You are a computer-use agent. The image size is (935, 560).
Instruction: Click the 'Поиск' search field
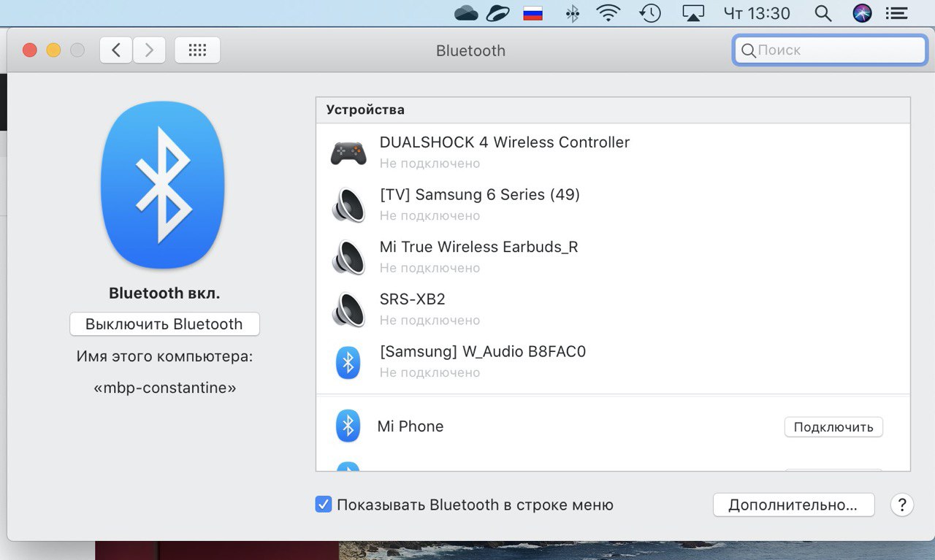click(x=830, y=50)
